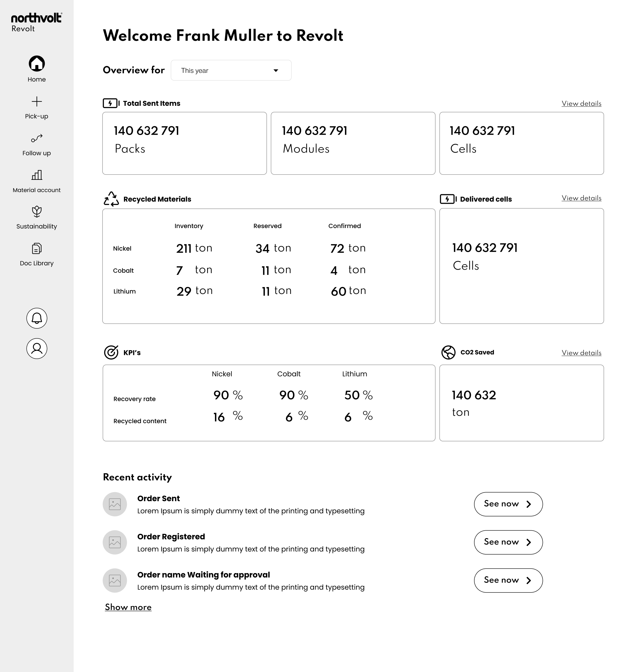Click See now for Order Registered
624x672 pixels.
(508, 542)
